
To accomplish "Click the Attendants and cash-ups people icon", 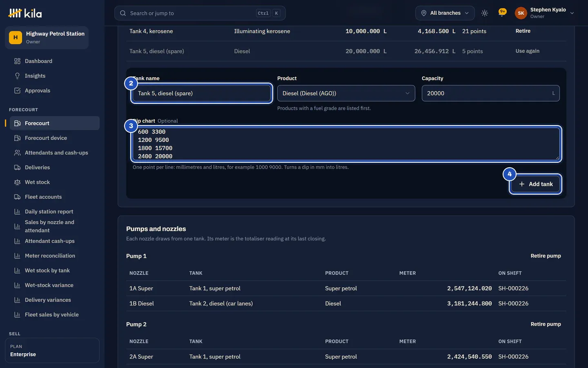I will click(x=17, y=153).
